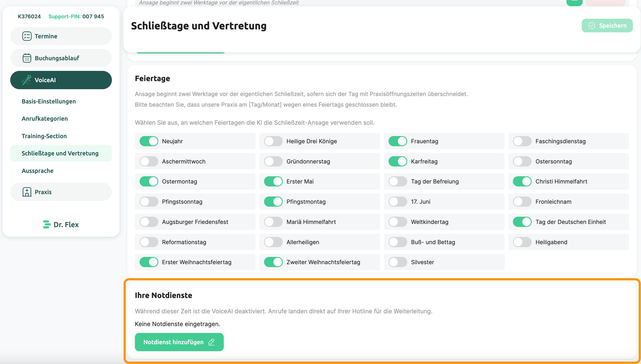Enable the Reformationstag toggle
This screenshot has height=364, width=641.
(149, 242)
